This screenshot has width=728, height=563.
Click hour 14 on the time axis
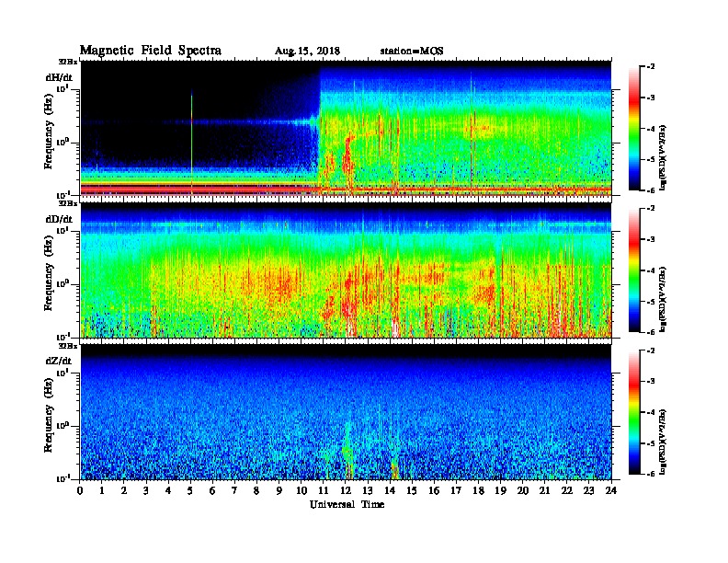[390, 491]
